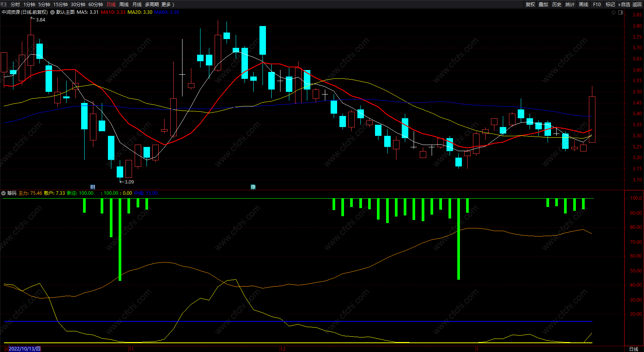Add stock via +自选 button
The width and height of the screenshot is (644, 352).
pos(624,4)
